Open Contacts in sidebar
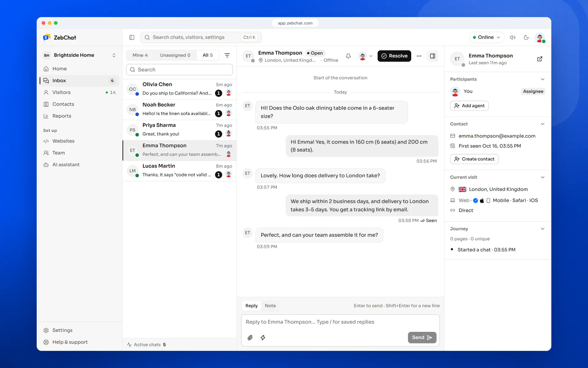The width and height of the screenshot is (588, 368). coord(80,104)
